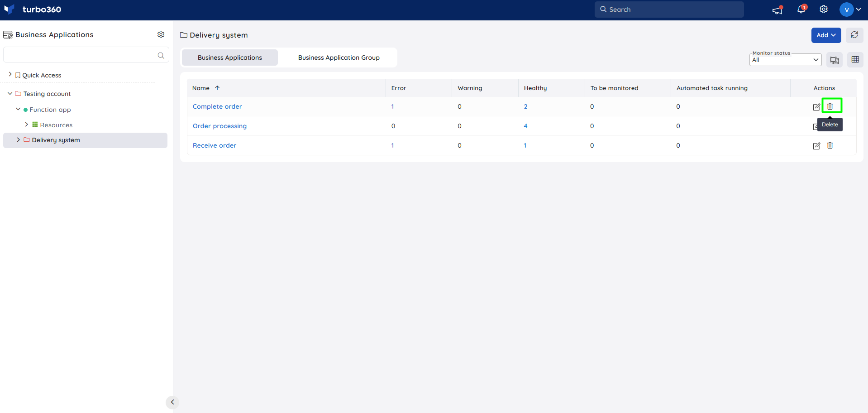Open the Complete order link
Image resolution: width=868 pixels, height=413 pixels.
(x=217, y=106)
